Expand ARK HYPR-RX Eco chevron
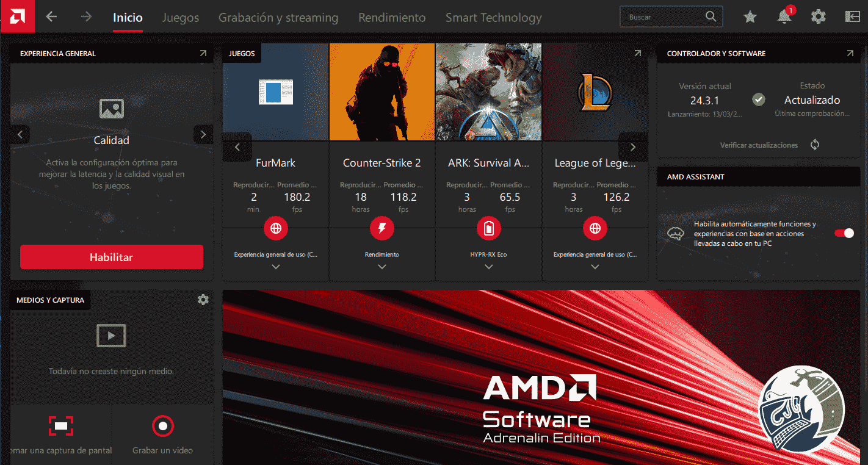The width and height of the screenshot is (868, 465). 488,267
